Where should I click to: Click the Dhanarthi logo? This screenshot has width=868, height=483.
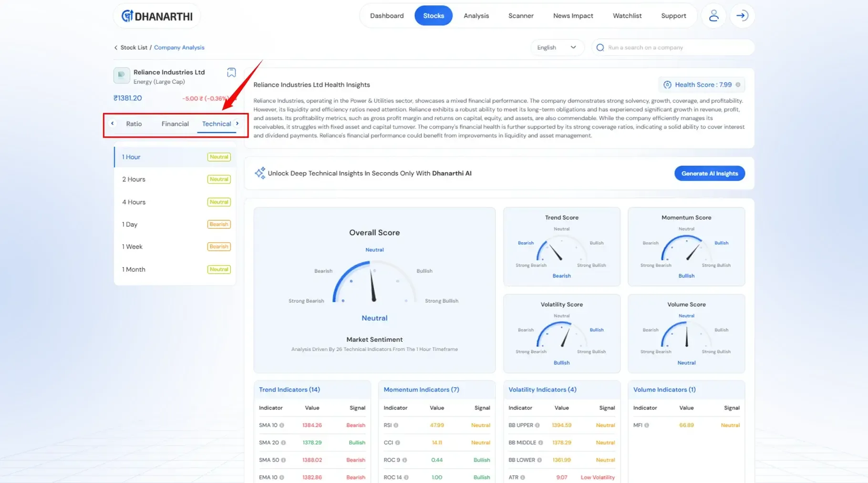pos(157,16)
